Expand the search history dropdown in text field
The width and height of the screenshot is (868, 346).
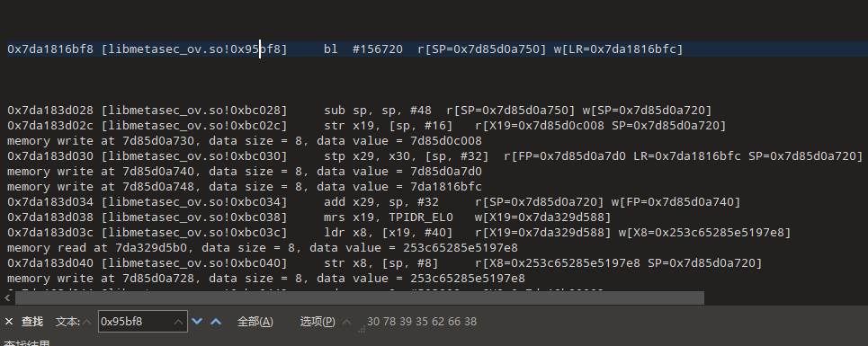coord(179,321)
